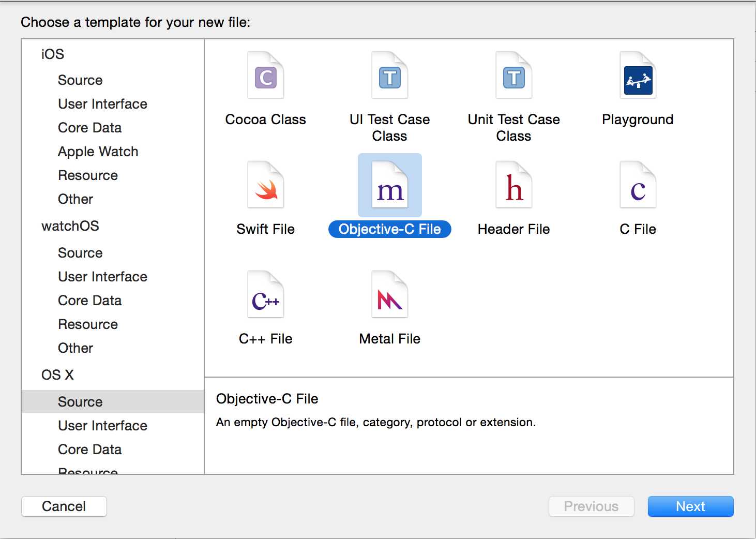Click the 'Metal File' label
This screenshot has height=539, width=756.
pos(390,339)
